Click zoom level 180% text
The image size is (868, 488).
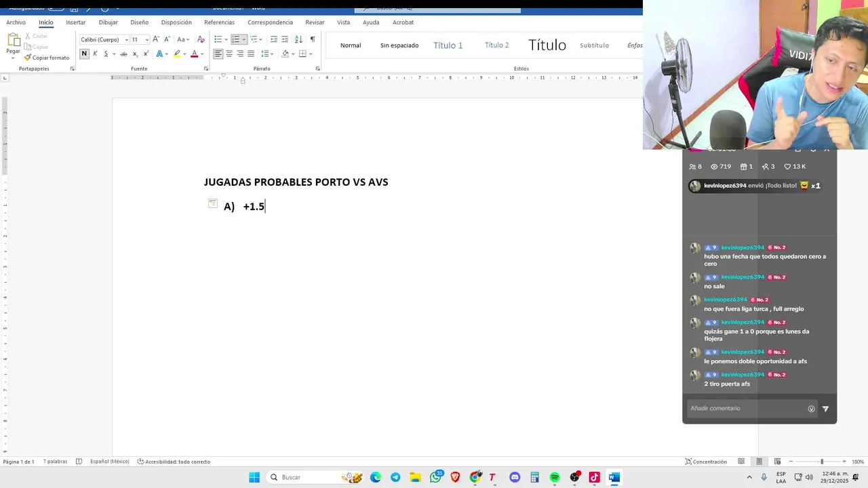click(x=858, y=462)
